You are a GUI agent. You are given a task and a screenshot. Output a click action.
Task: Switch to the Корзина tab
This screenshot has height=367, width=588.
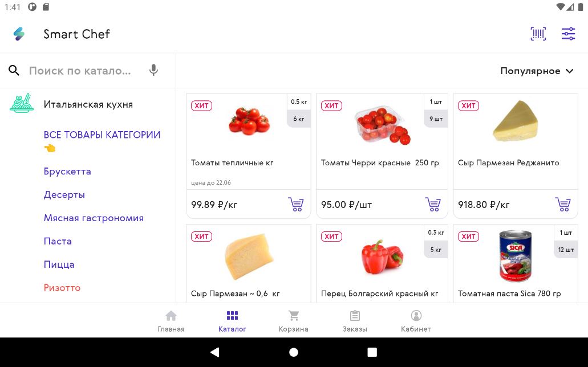point(293,321)
